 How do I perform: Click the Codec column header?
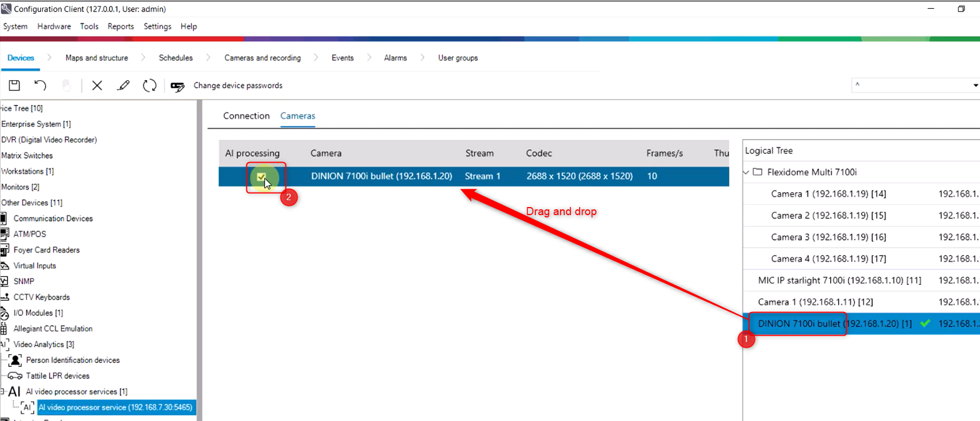[x=539, y=153]
